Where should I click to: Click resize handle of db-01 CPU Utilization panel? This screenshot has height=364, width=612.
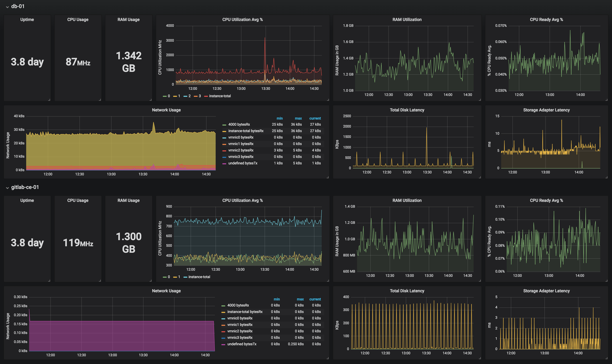coord(328,100)
